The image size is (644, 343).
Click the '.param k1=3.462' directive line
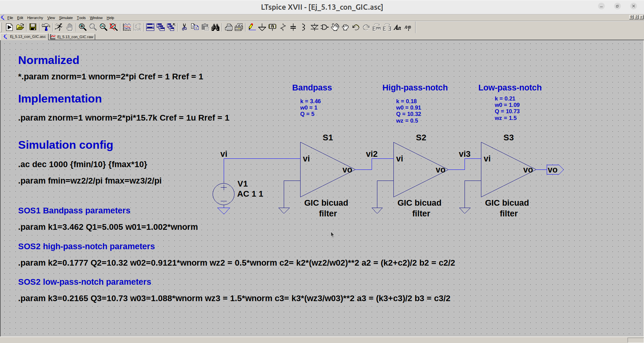[x=108, y=227]
